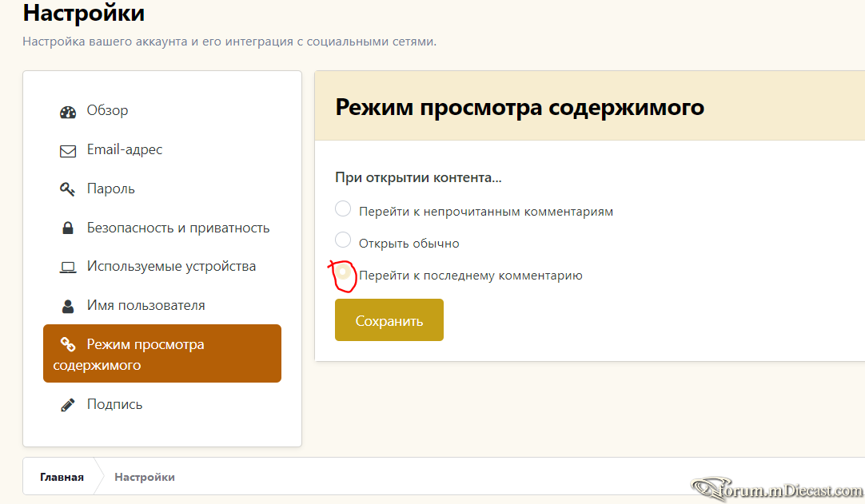Click the link icon in Режим просмотра содержимого

[x=68, y=344]
